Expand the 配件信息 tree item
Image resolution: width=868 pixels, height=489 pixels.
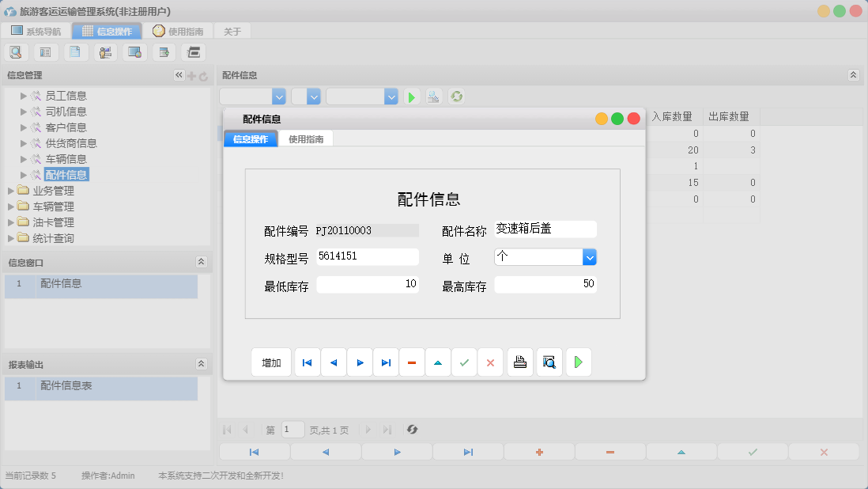[x=22, y=174]
